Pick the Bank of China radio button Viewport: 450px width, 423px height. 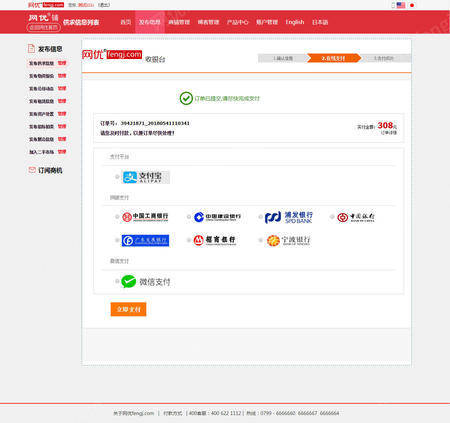tap(332, 217)
